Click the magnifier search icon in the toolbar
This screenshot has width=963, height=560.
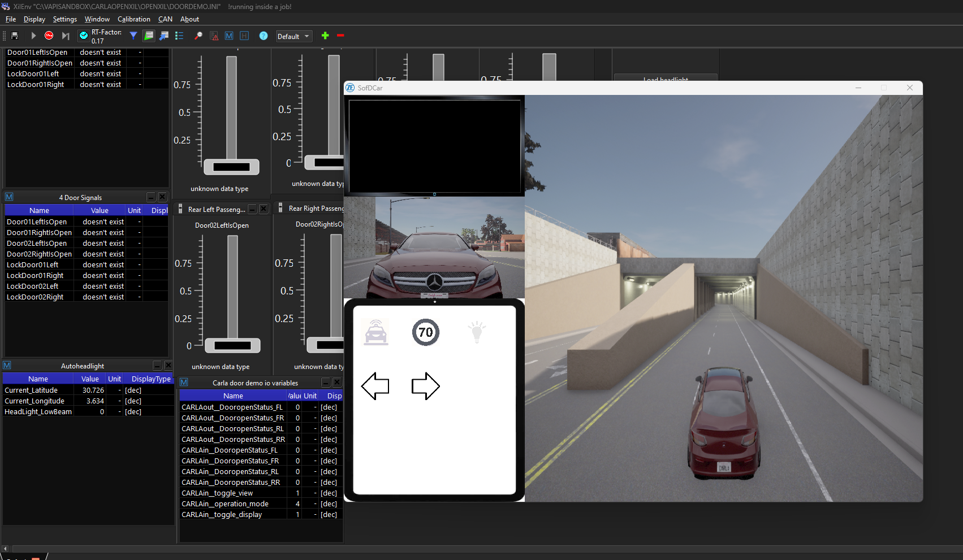tap(198, 36)
